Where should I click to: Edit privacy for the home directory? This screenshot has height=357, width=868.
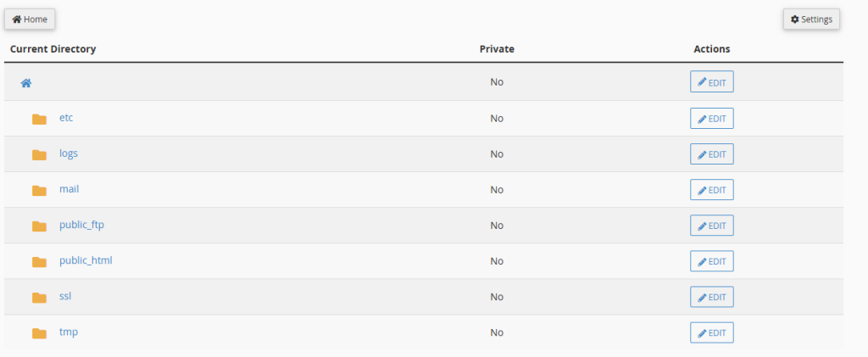(712, 82)
